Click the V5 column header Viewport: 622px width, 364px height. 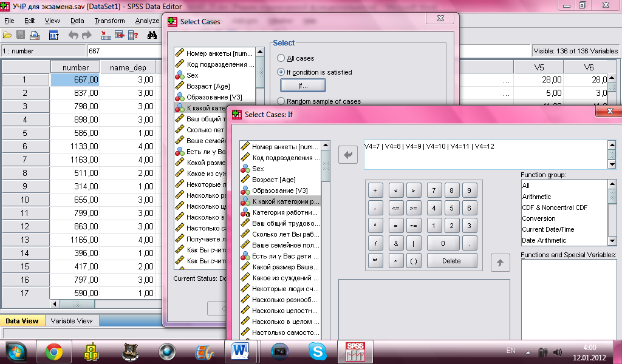coord(539,67)
